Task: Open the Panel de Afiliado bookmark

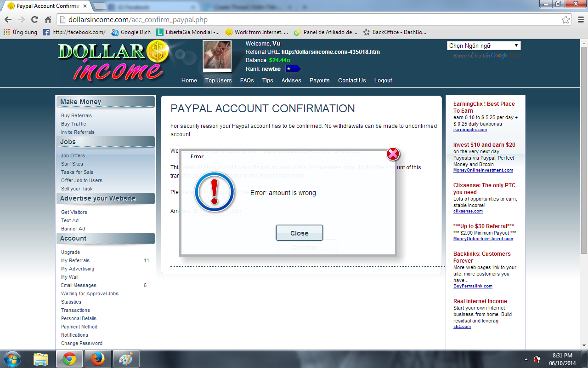Action: 326,32
